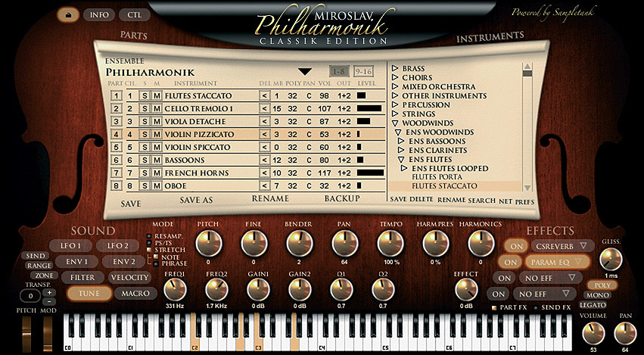Viewport: 644px width, 355px height.
Task: Select Flutes Porta instrument
Action: pyautogui.click(x=437, y=176)
